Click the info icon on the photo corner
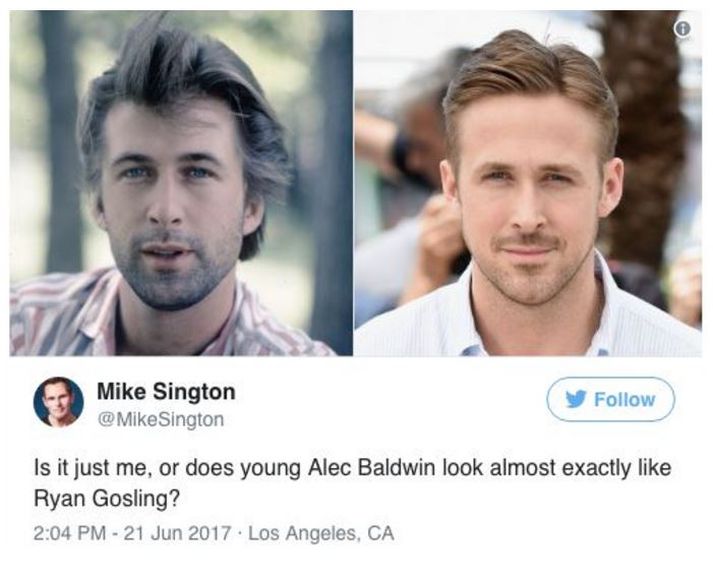 681,29
